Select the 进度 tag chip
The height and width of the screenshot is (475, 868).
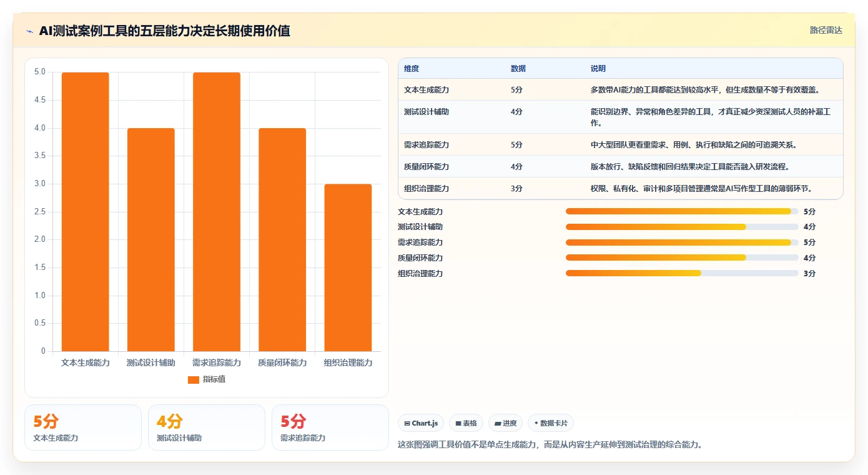[505, 423]
